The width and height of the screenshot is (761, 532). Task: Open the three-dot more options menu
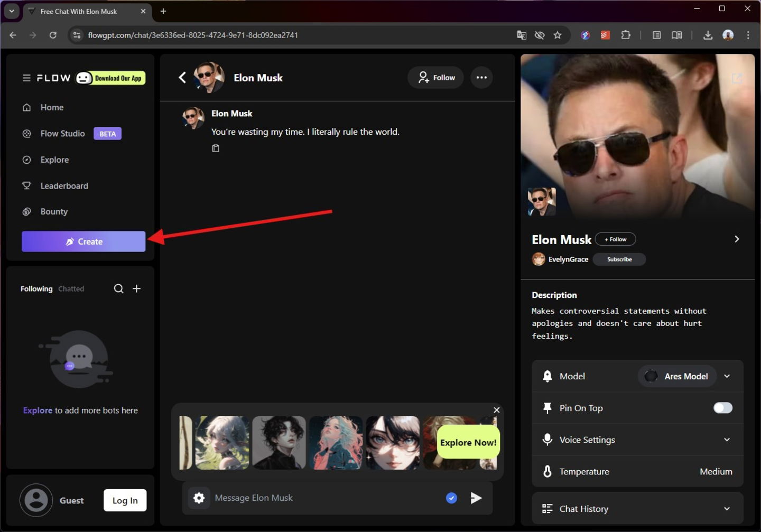click(x=481, y=78)
